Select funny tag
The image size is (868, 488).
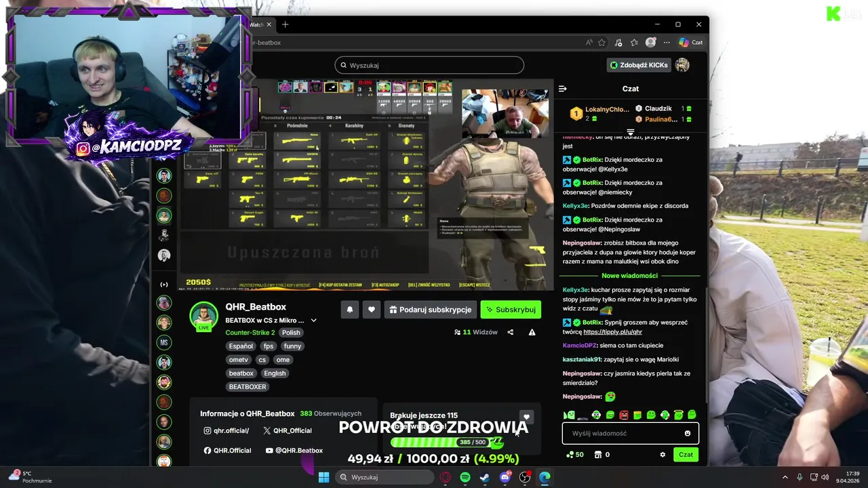pos(292,346)
